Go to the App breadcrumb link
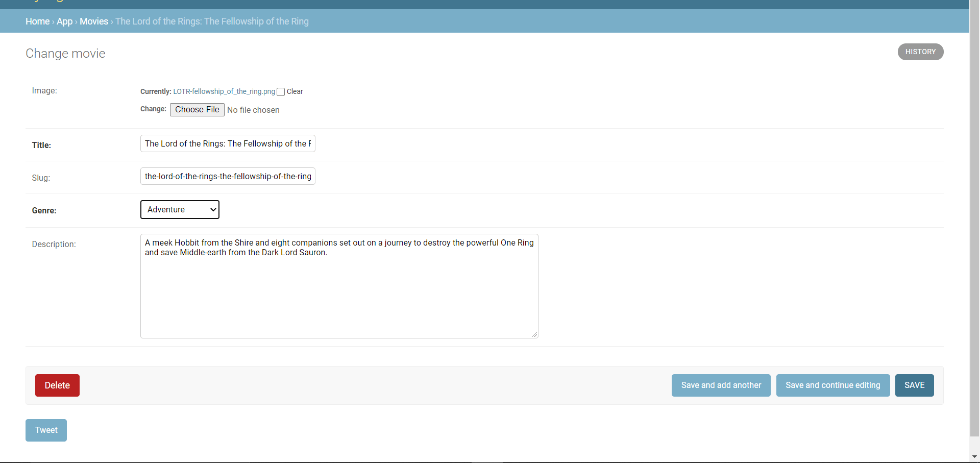This screenshot has height=463, width=980. (64, 21)
